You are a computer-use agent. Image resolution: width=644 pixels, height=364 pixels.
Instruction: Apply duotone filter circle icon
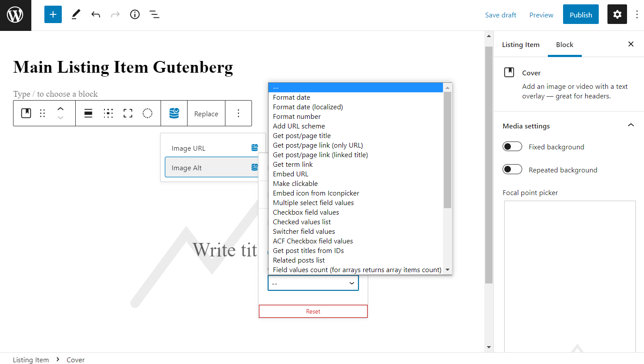[148, 113]
